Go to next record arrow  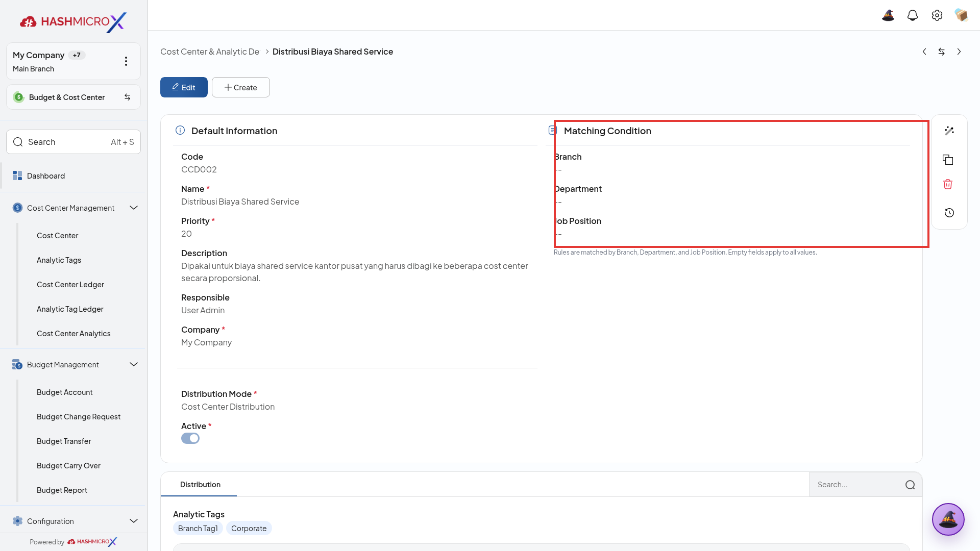tap(959, 52)
